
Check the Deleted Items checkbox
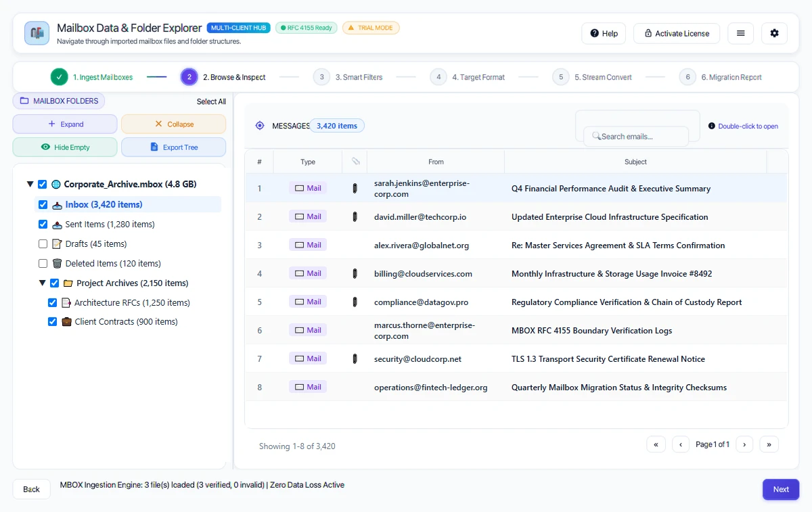click(43, 264)
